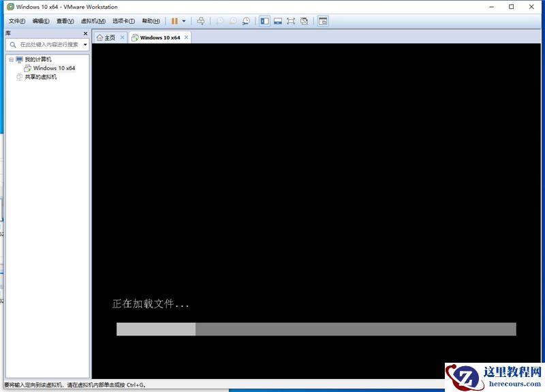Toggle the library sidebar visibility icon
The width and height of the screenshot is (545, 392).
pos(264,21)
